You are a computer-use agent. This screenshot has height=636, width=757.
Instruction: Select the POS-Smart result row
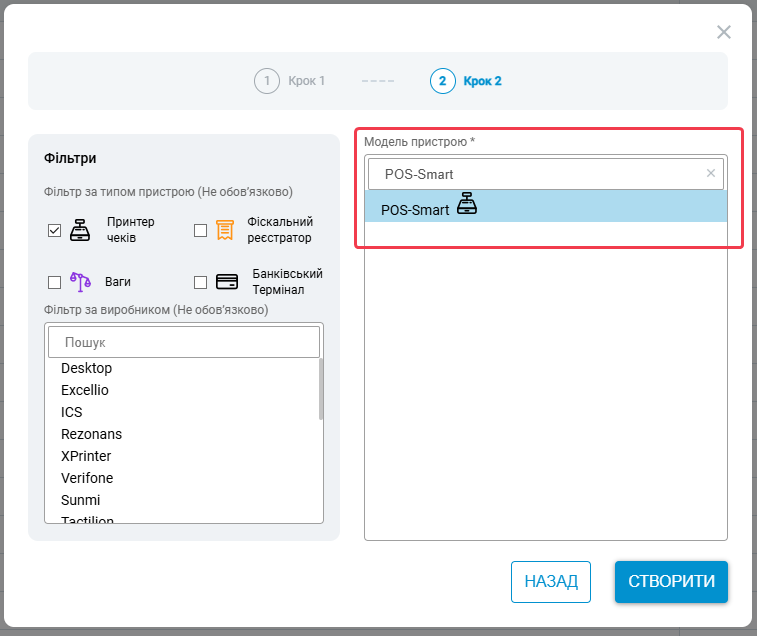pos(546,206)
